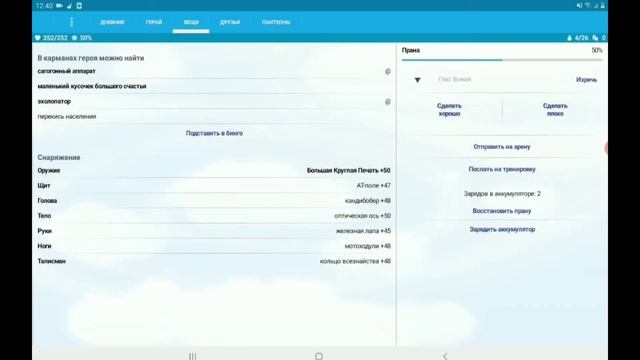The height and width of the screenshot is (360, 640).
Task: Tap Android home button
Action: tap(319, 356)
